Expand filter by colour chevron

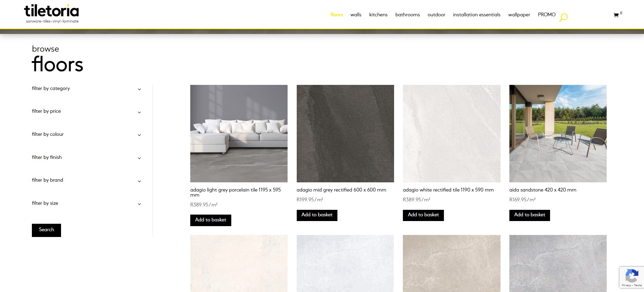(x=139, y=135)
